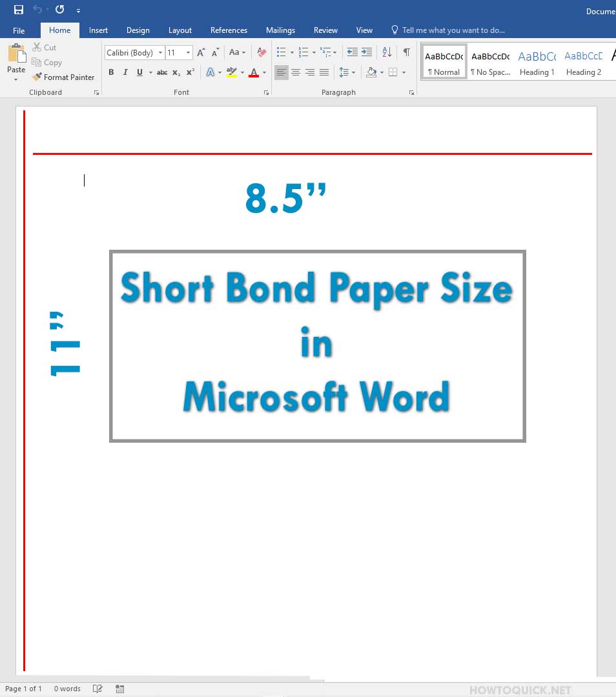616x697 pixels.
Task: Click the Redo/Repeat icon
Action: (59, 9)
